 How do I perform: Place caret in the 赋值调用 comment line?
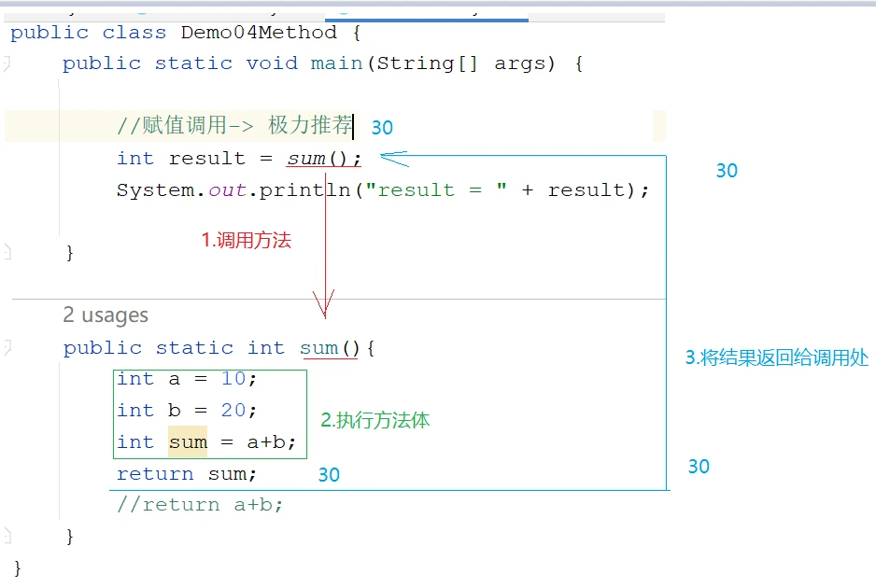click(x=234, y=126)
